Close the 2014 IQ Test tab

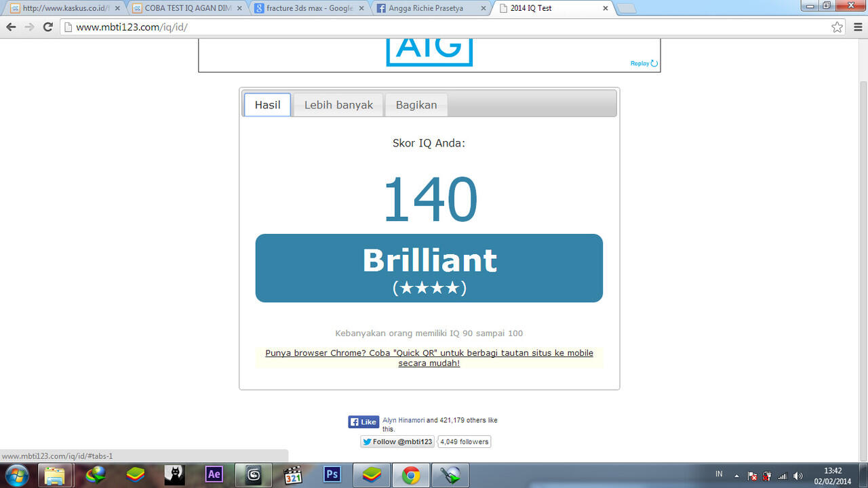606,8
